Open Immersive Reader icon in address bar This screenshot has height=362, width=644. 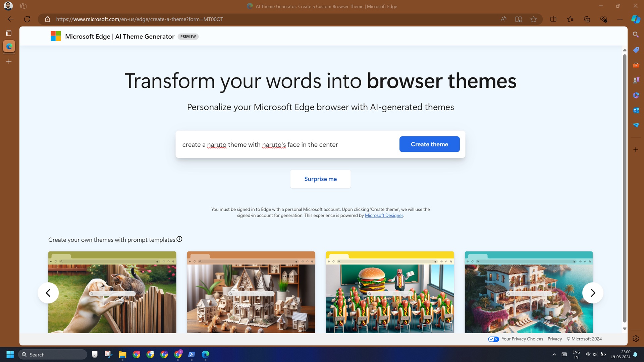pos(519,19)
